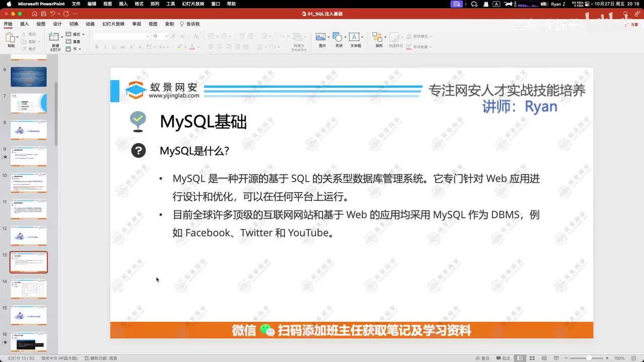Viewport: 644px width, 362px height.
Task: Toggle right text alignment
Action: pos(229,47)
